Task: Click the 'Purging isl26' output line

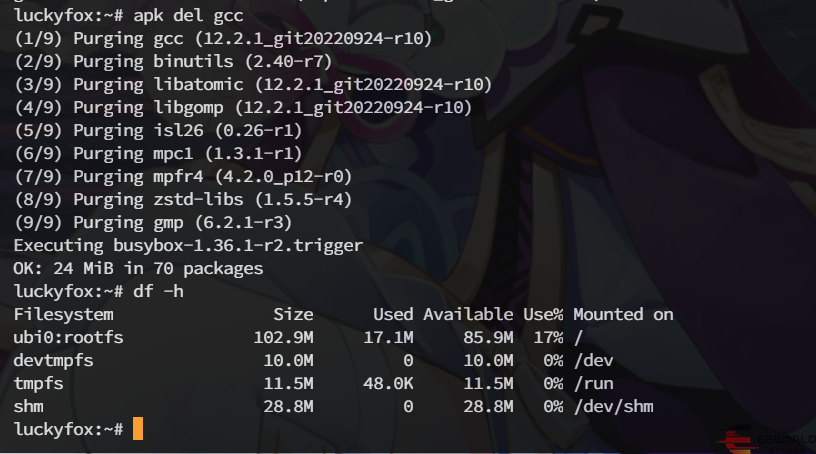Action: (157, 130)
